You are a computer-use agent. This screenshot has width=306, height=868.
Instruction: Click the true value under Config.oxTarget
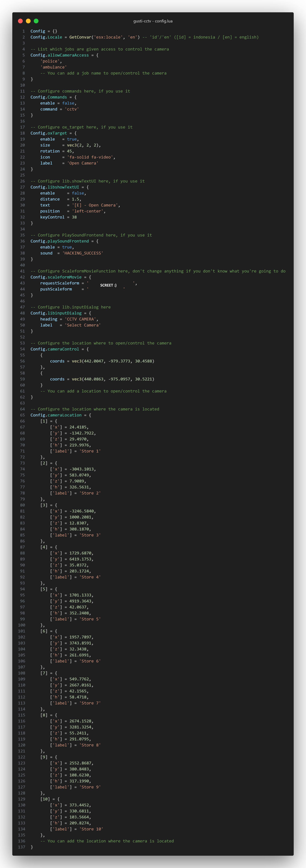pyautogui.click(x=72, y=139)
